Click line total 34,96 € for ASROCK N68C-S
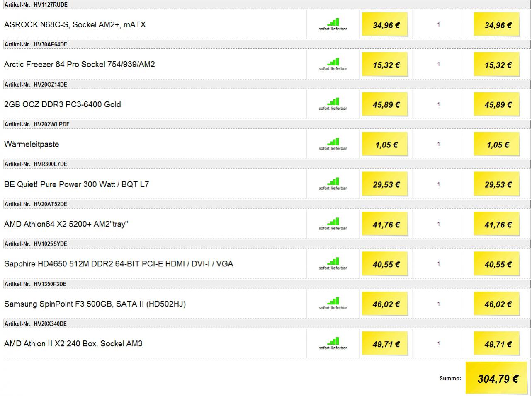This screenshot has height=396, width=532. [497, 24]
